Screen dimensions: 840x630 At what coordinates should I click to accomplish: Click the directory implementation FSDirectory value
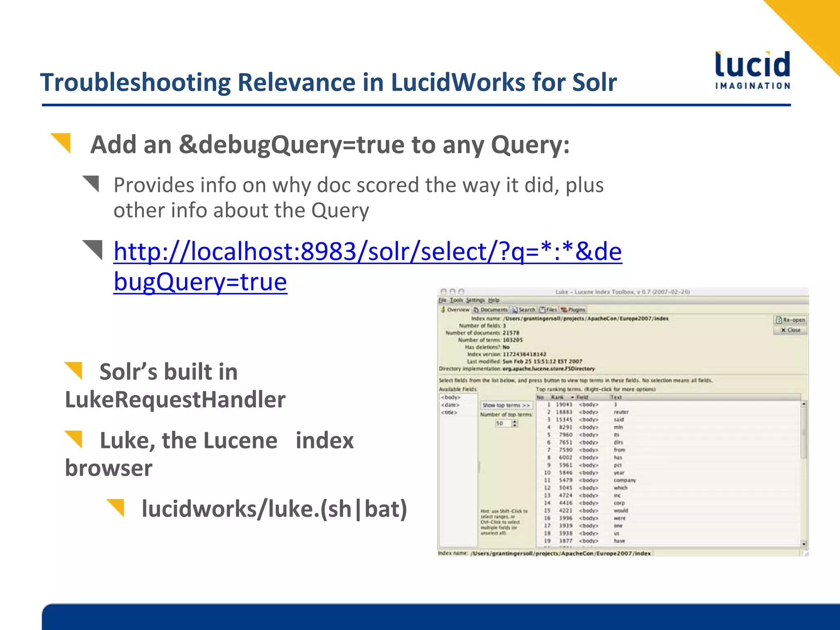click(x=549, y=369)
